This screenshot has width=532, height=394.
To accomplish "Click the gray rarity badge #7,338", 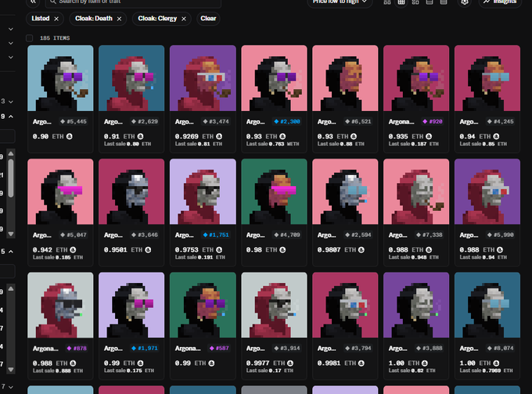I will (430, 235).
